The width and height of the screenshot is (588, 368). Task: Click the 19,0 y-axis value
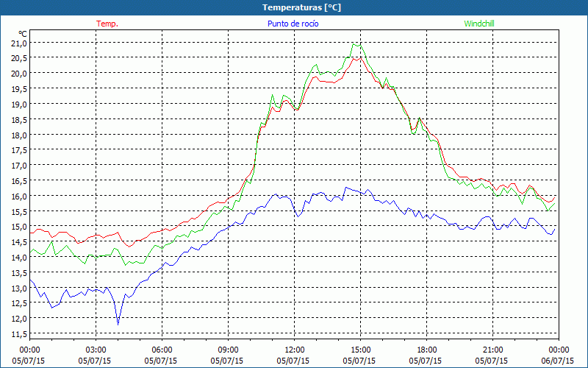tap(20, 105)
